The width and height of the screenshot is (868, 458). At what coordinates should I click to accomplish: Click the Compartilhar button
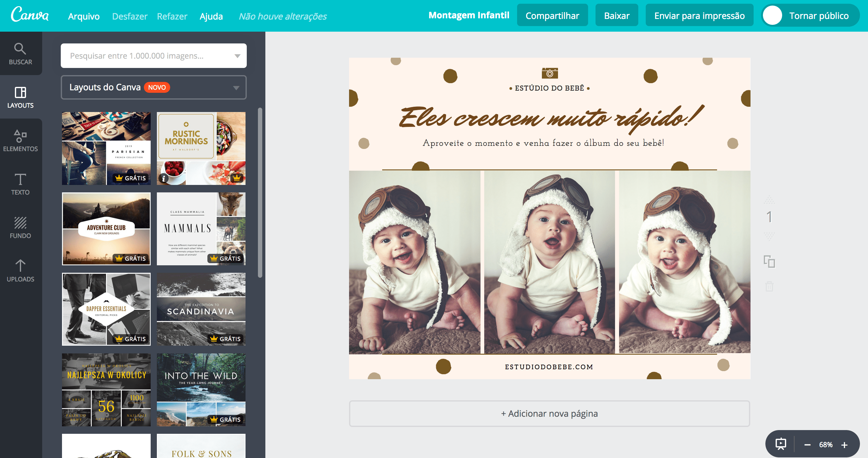552,16
